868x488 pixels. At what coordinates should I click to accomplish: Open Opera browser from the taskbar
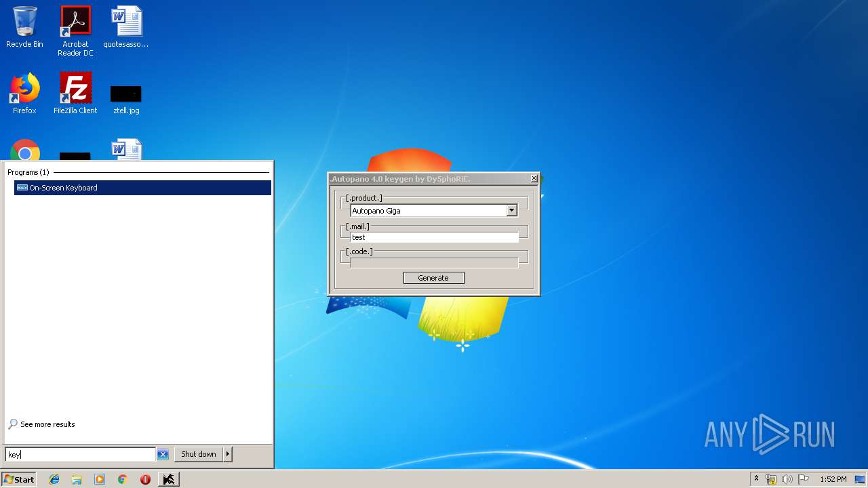(145, 479)
